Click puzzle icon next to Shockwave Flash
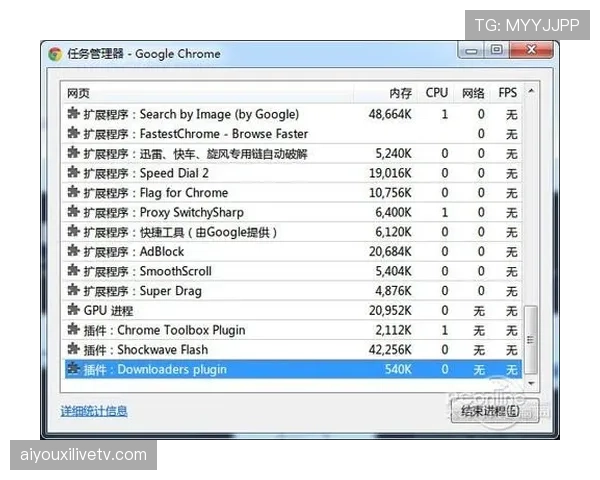The width and height of the screenshot is (600, 480). [x=73, y=349]
